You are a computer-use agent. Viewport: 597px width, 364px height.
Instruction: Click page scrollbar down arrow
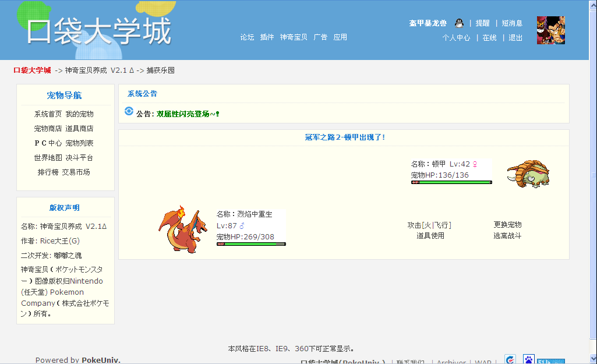[593, 359]
